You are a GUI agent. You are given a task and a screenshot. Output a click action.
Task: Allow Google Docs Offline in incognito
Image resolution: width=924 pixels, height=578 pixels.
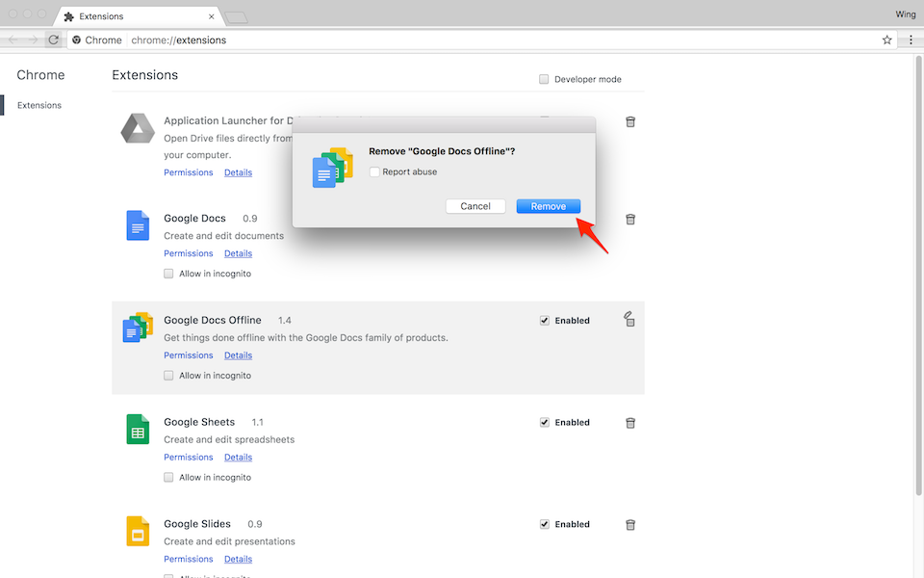pos(168,376)
